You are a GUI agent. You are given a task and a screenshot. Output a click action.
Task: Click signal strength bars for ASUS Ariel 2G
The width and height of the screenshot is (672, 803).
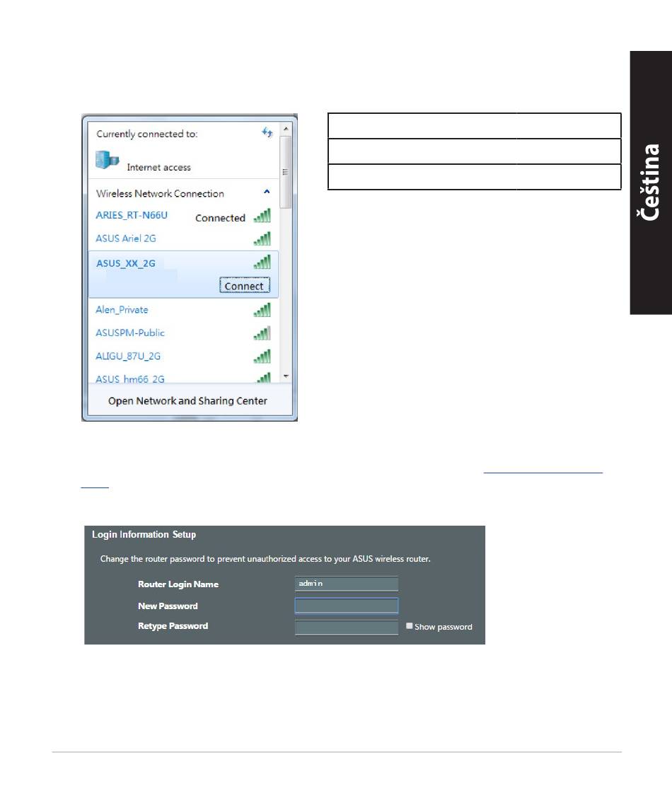[x=262, y=238]
